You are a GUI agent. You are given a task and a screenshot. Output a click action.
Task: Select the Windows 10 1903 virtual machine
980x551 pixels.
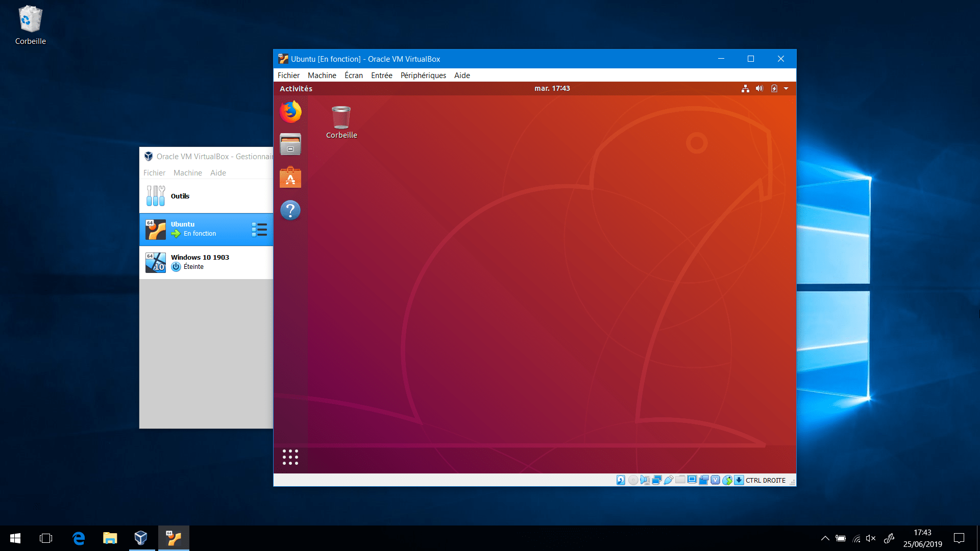click(206, 262)
